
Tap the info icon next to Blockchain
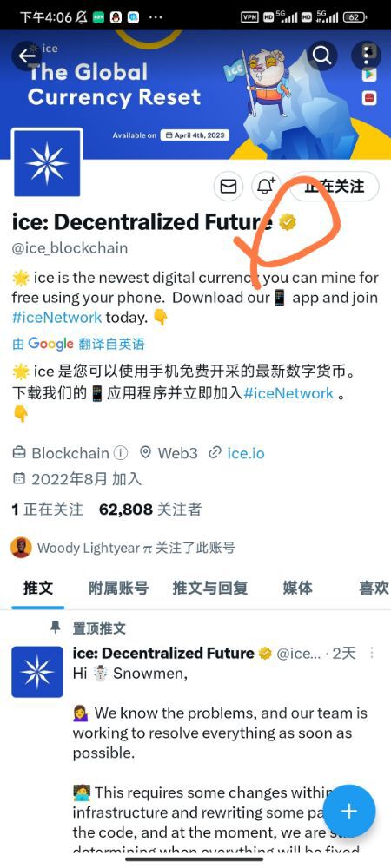121,453
